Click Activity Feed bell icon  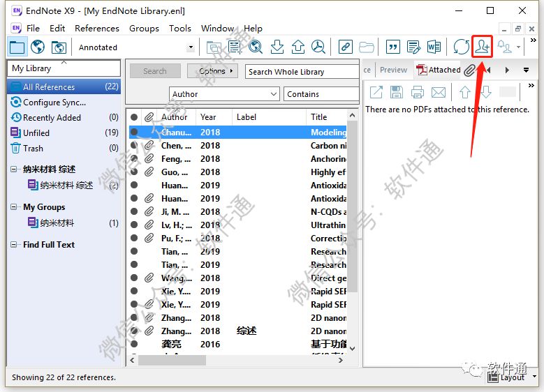click(504, 47)
